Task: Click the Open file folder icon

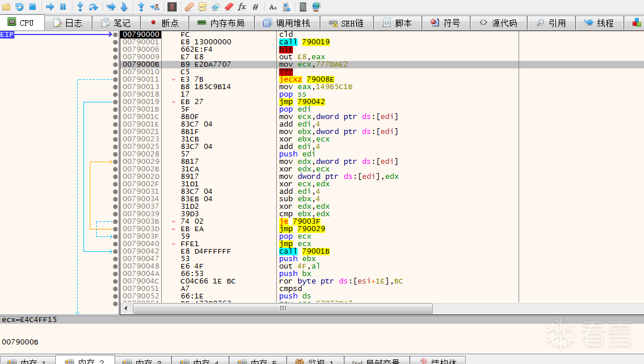Action: pyautogui.click(x=6, y=7)
